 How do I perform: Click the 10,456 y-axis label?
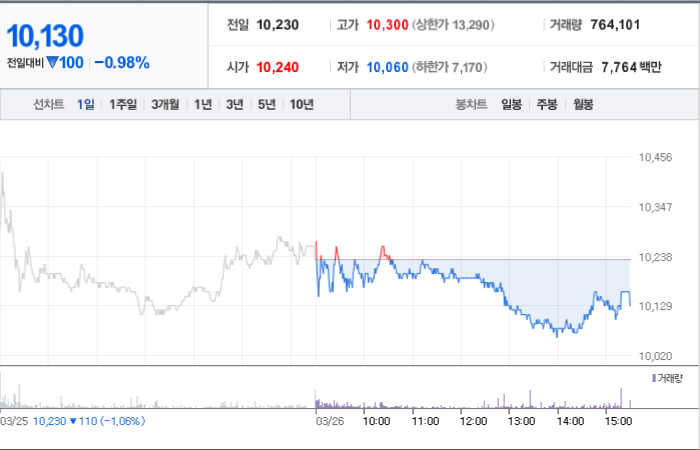point(655,157)
